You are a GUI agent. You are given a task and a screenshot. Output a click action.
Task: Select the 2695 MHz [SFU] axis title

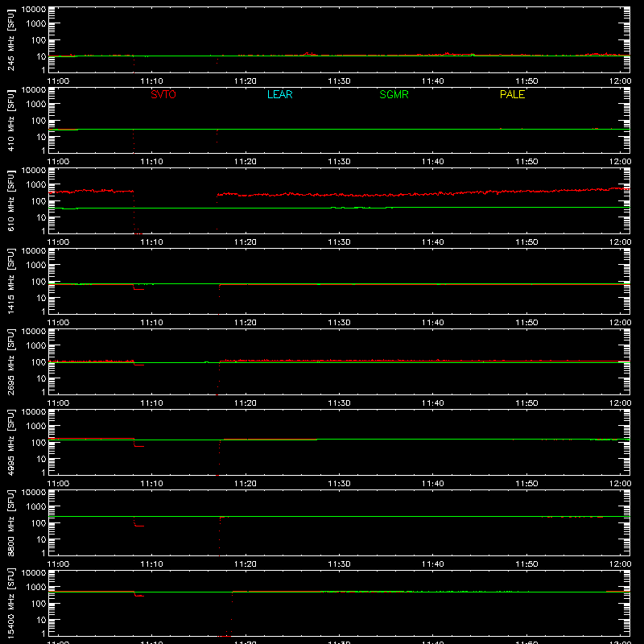point(11,362)
